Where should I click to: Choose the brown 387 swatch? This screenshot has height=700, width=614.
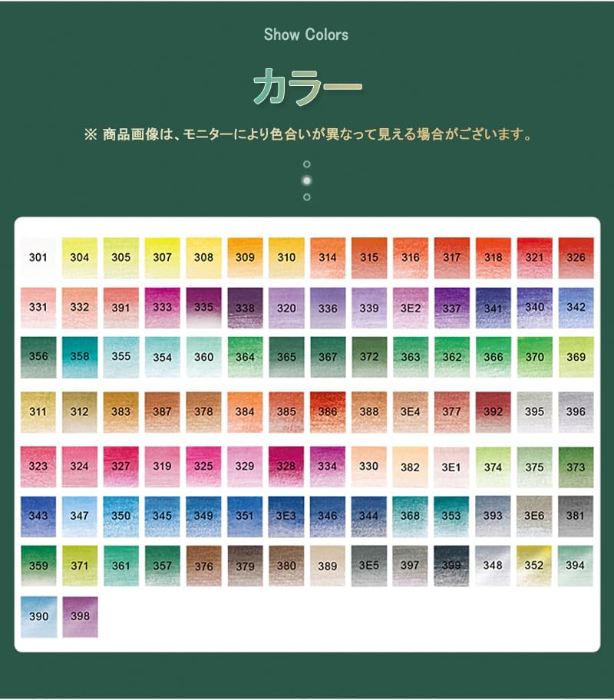click(x=162, y=411)
